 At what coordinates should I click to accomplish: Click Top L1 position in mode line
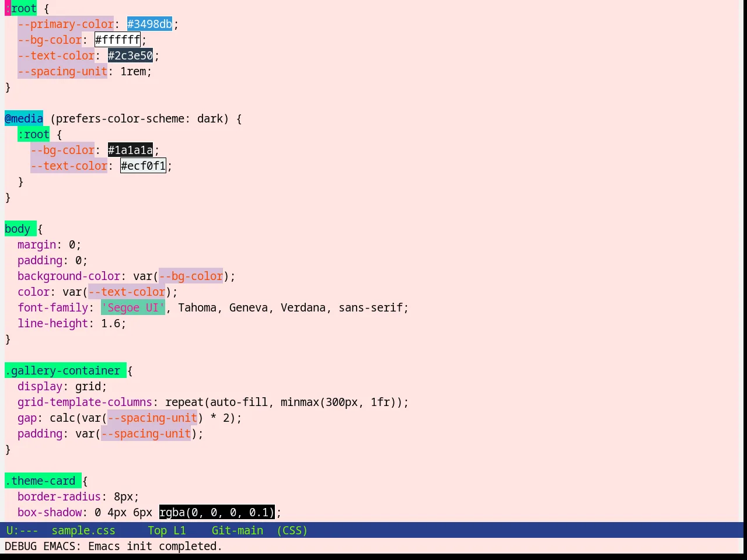click(167, 530)
